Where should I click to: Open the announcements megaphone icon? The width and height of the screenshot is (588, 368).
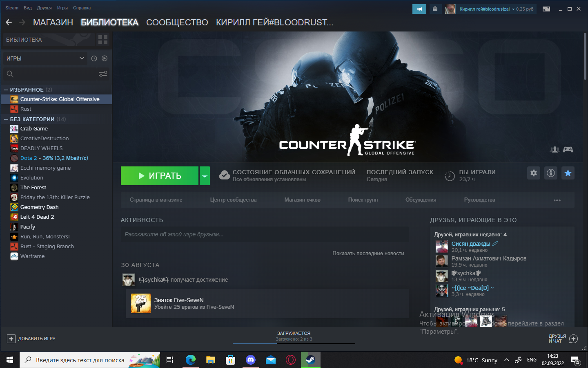pos(419,9)
